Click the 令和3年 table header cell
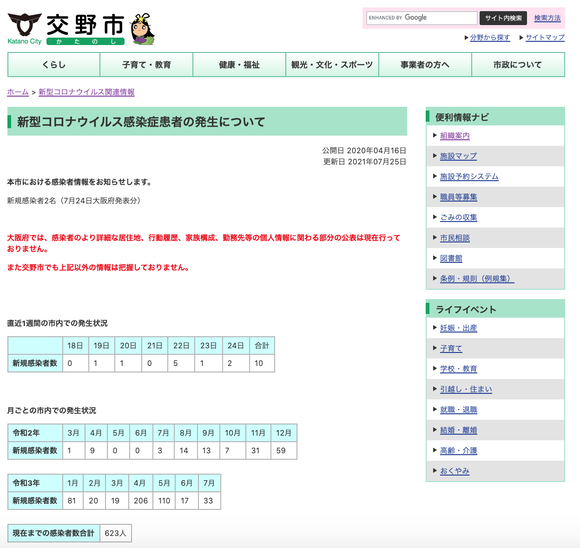 tap(35, 483)
